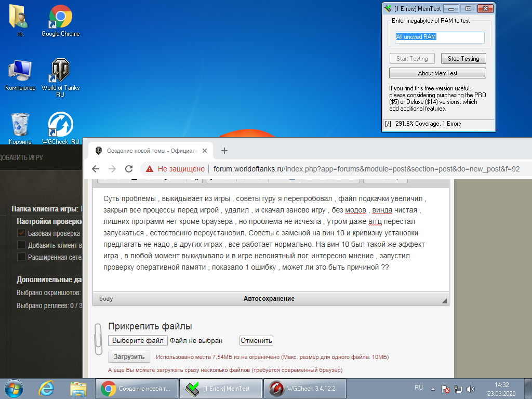The image size is (532, 399).
Task: Click the Загрузить upload button
Action: click(129, 357)
